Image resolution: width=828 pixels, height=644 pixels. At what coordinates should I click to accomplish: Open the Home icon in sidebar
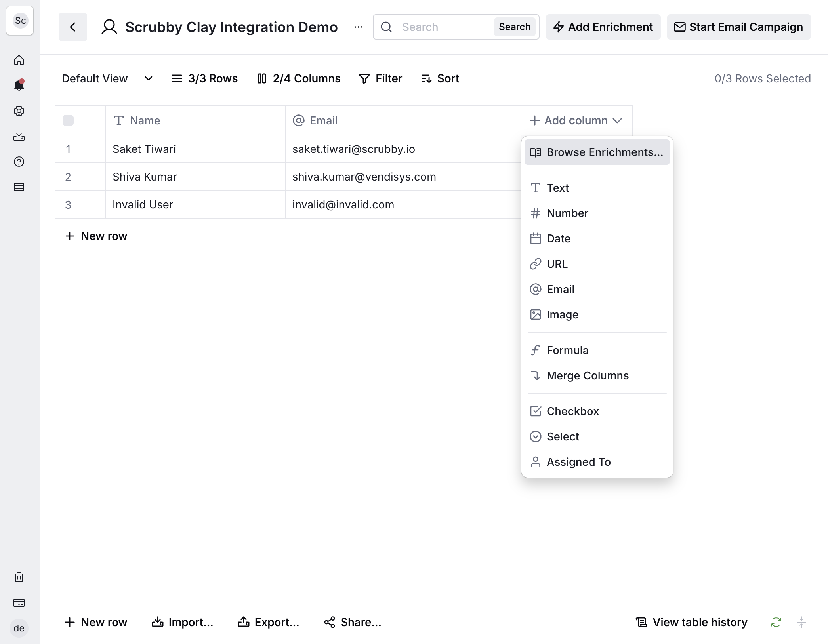[19, 60]
